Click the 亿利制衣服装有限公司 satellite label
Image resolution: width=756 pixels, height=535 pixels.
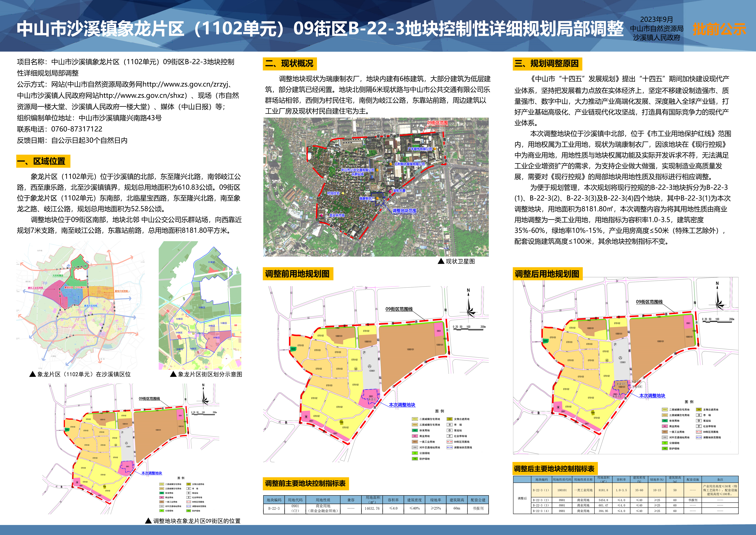click(x=410, y=164)
